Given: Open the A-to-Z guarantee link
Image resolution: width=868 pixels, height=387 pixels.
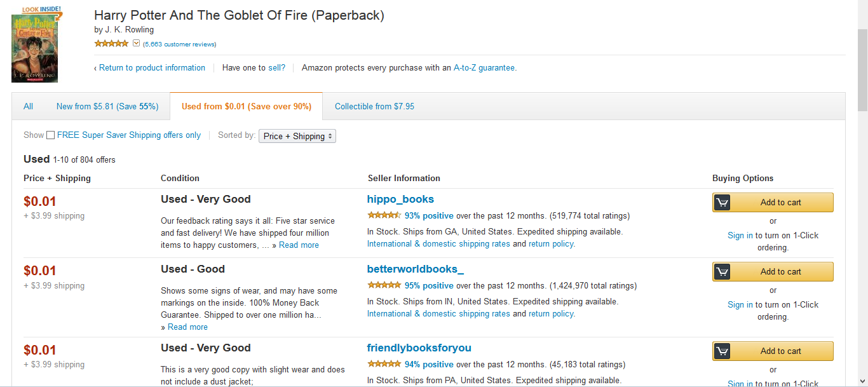Looking at the screenshot, I should click(x=484, y=67).
